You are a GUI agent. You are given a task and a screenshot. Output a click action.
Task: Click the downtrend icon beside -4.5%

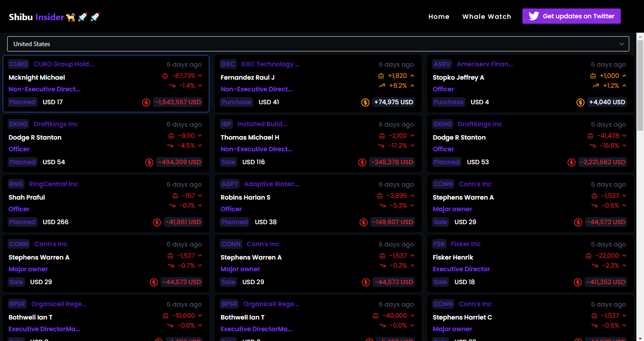click(170, 145)
